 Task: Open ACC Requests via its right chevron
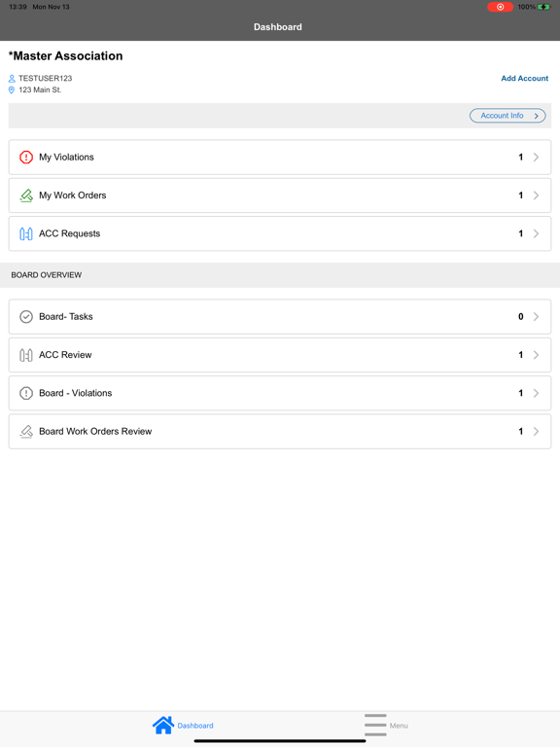click(537, 233)
